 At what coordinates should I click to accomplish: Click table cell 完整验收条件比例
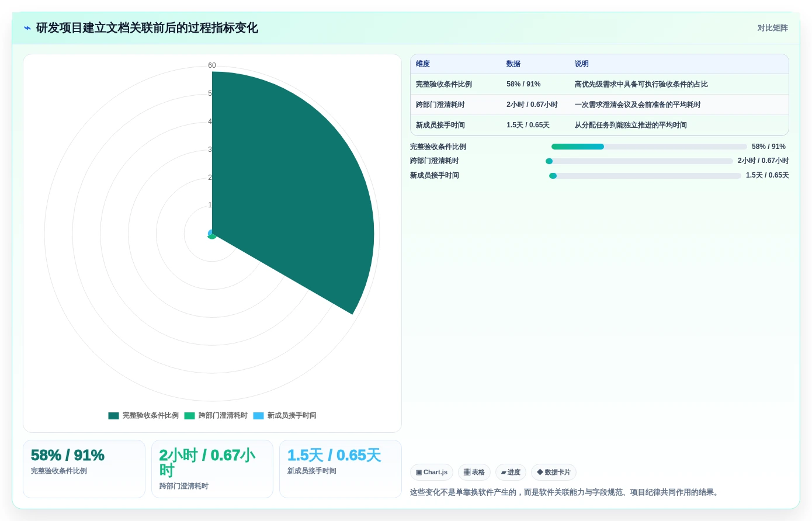(x=444, y=85)
